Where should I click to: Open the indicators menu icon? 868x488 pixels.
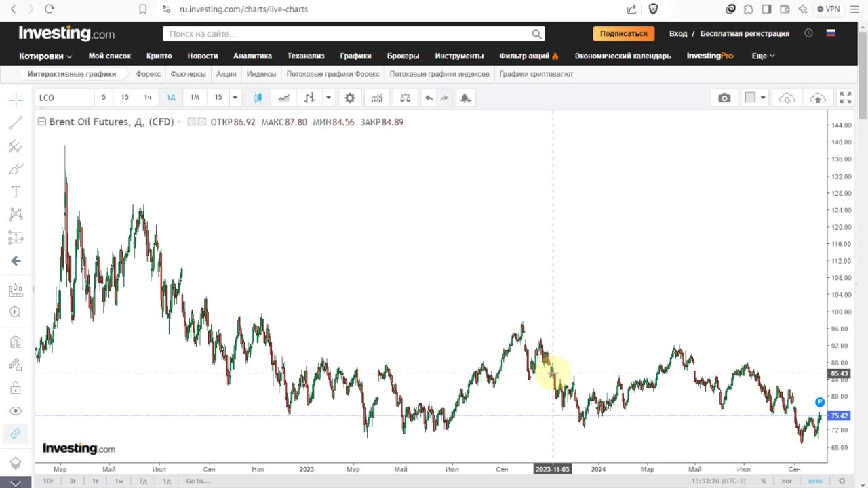coord(377,98)
